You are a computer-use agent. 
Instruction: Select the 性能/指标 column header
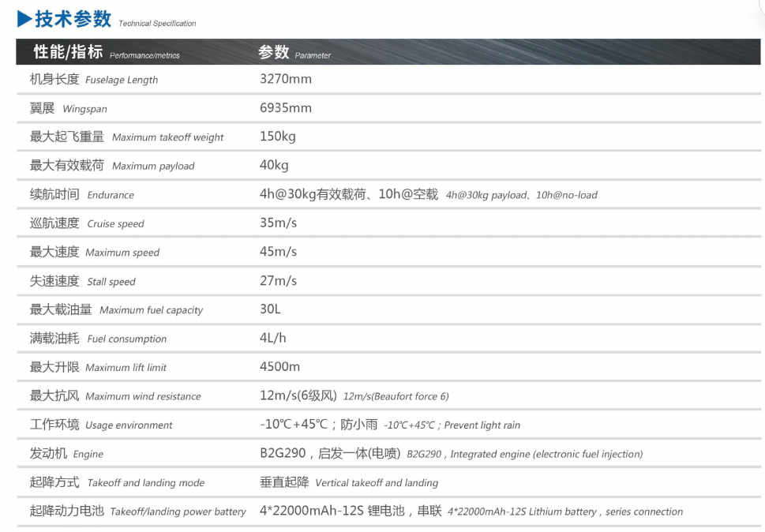click(106, 53)
